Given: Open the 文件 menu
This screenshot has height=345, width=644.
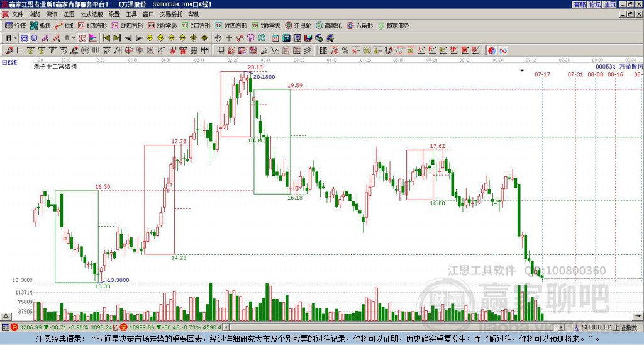Looking at the screenshot, I should (x=18, y=14).
